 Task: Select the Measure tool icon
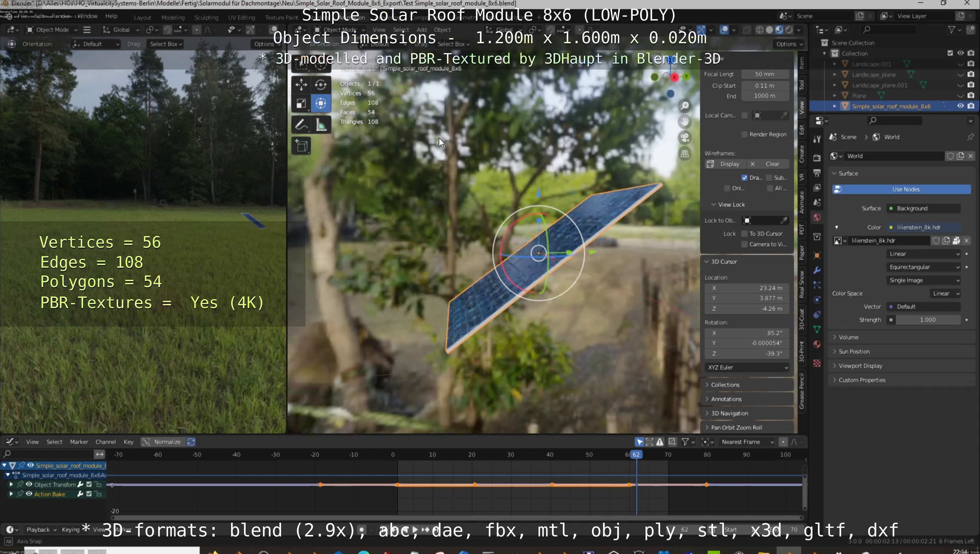click(321, 124)
